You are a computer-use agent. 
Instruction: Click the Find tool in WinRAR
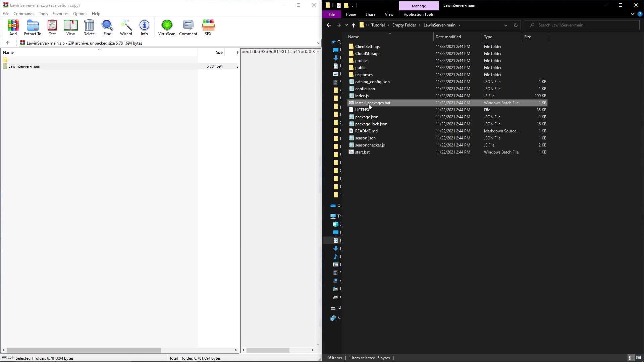tap(107, 27)
